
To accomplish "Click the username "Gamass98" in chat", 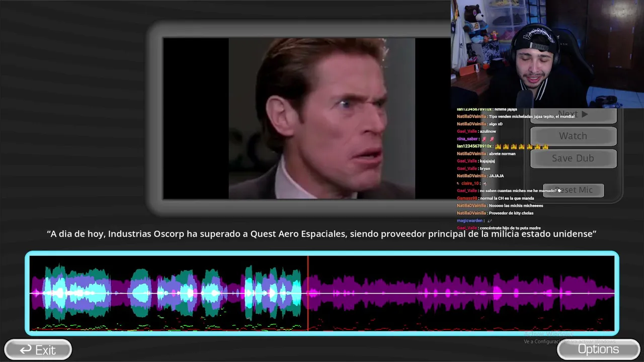I will click(467, 199).
